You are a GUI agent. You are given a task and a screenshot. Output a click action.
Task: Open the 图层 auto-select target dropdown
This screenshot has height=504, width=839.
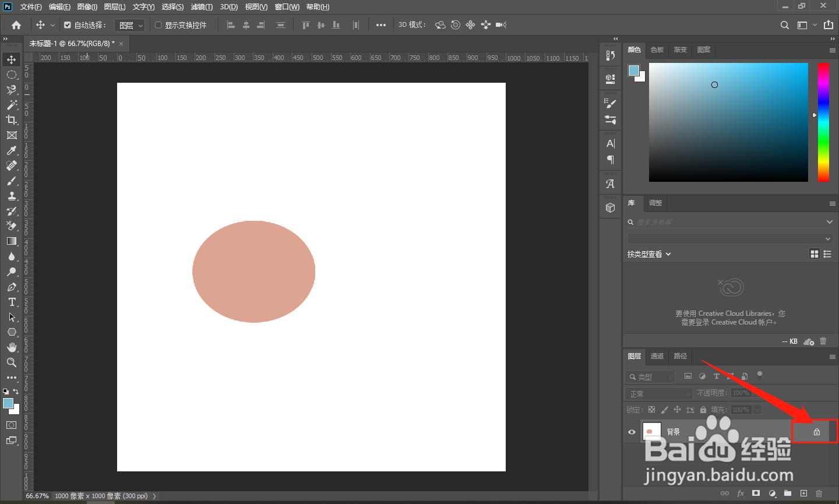(x=129, y=25)
